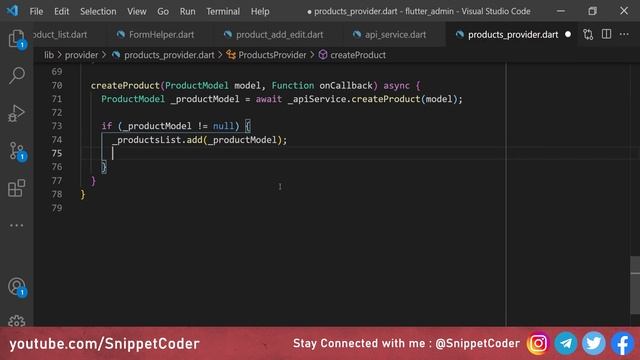Viewport: 640px width, 360px height.
Task: Open the Accounts menu icon
Action: (x=16, y=287)
